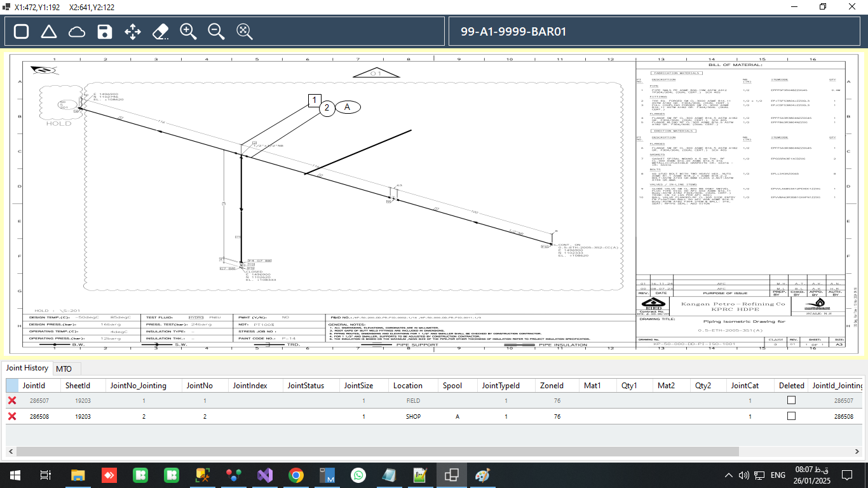The height and width of the screenshot is (488, 868).
Task: Sort by Deleted column header
Action: 791,385
